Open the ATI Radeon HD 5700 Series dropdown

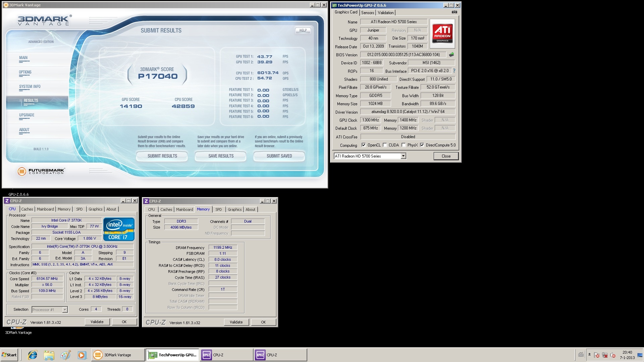pyautogui.click(x=403, y=156)
